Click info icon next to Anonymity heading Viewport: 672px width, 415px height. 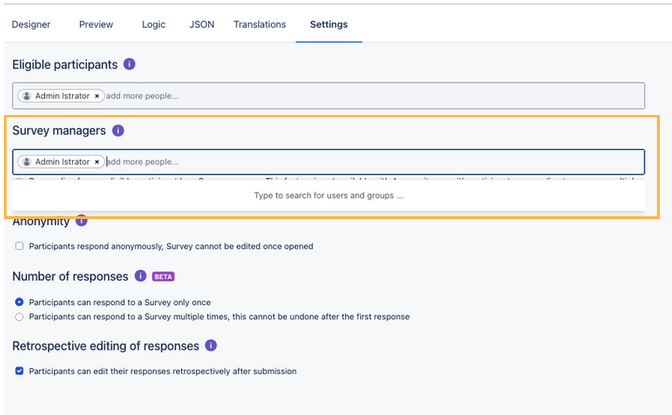click(x=82, y=221)
